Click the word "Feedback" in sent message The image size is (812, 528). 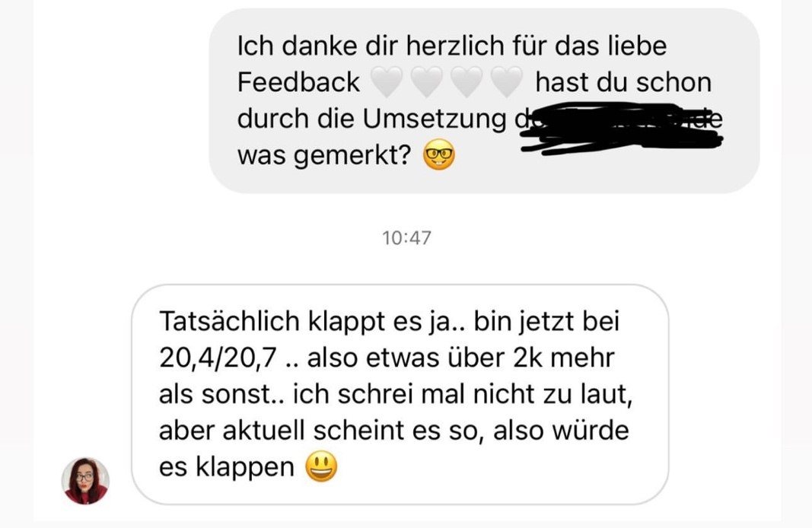298,82
